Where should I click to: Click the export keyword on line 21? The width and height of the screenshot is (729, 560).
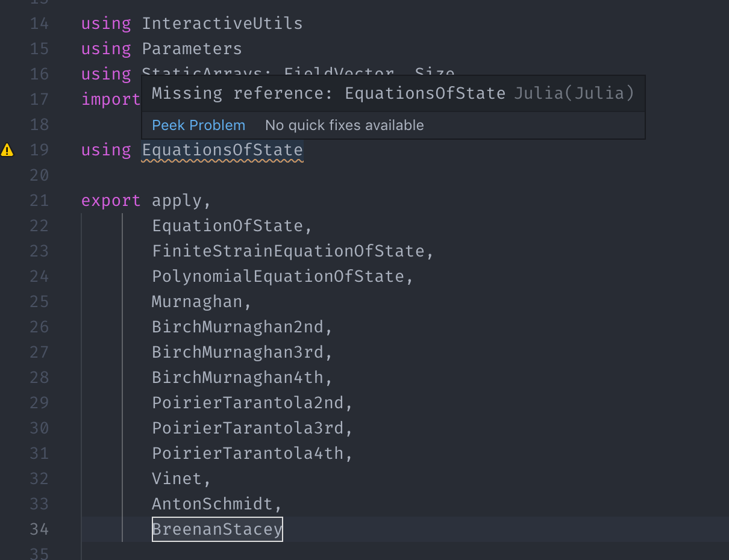[x=111, y=201]
